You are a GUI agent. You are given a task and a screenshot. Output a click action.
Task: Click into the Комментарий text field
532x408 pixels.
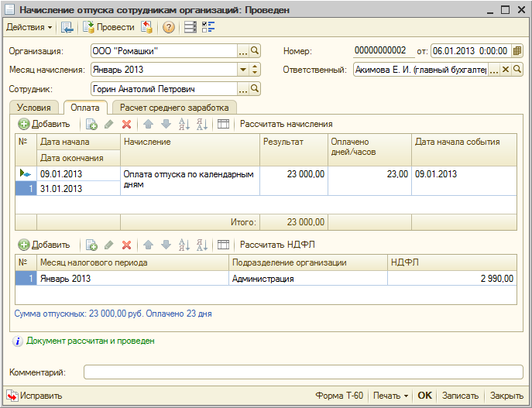click(304, 372)
